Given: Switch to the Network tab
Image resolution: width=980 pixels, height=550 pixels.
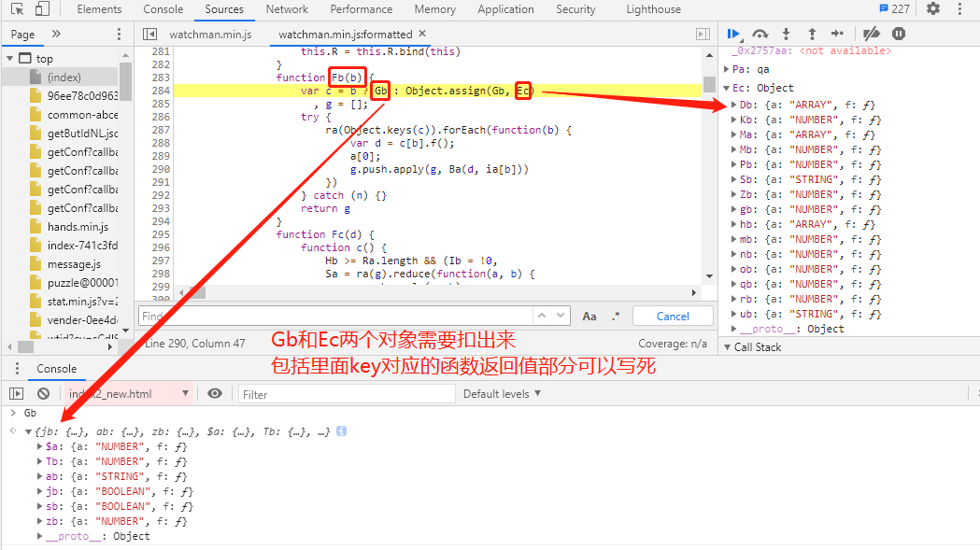Looking at the screenshot, I should coord(287,9).
